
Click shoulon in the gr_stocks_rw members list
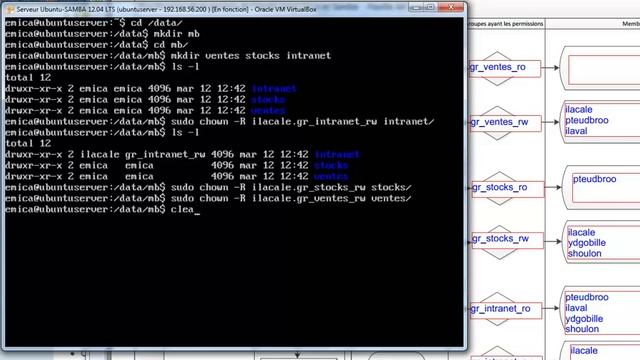(x=584, y=253)
